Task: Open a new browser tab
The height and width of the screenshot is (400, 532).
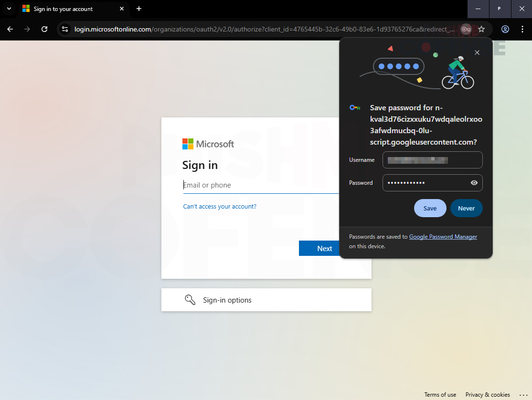Action: click(139, 9)
